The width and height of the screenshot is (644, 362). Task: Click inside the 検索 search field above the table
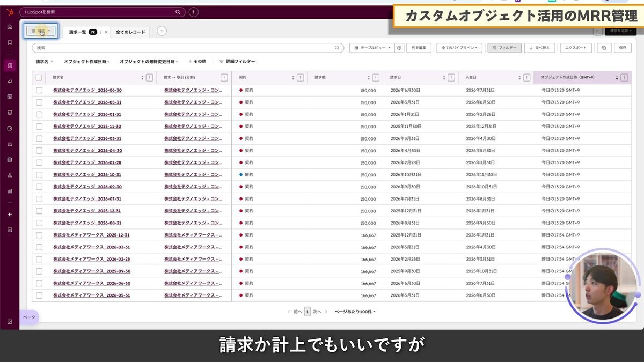click(161, 48)
